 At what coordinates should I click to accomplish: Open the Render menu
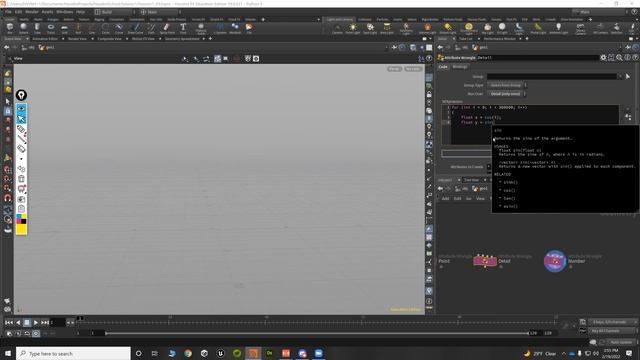pyautogui.click(x=31, y=12)
